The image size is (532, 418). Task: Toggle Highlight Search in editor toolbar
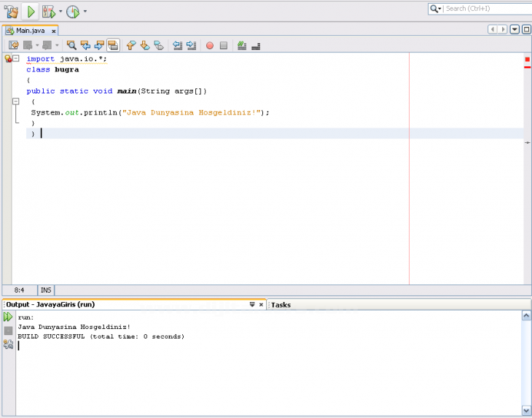click(x=113, y=45)
